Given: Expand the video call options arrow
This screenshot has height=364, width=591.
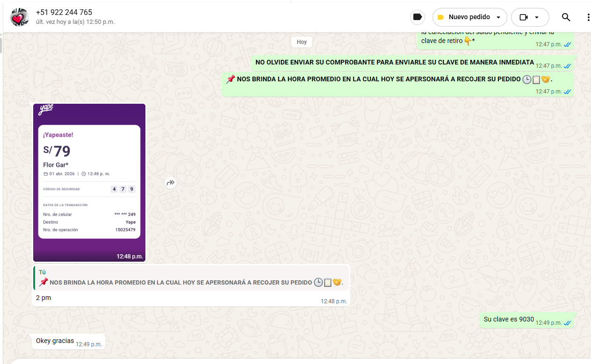Looking at the screenshot, I should click(537, 17).
